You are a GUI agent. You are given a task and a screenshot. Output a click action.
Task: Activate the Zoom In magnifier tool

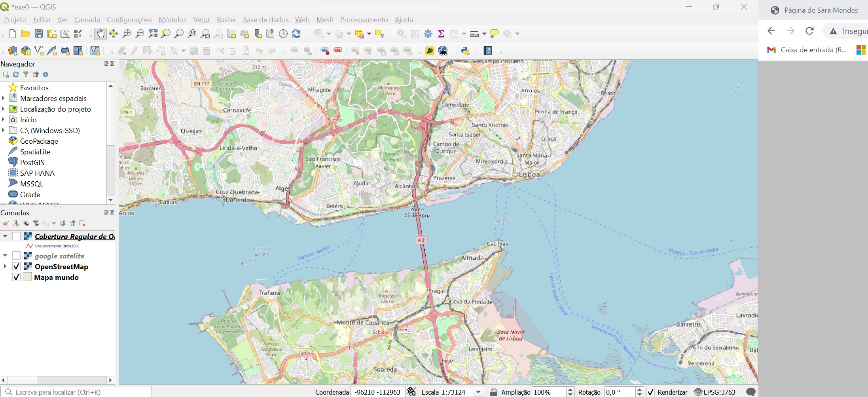click(126, 34)
